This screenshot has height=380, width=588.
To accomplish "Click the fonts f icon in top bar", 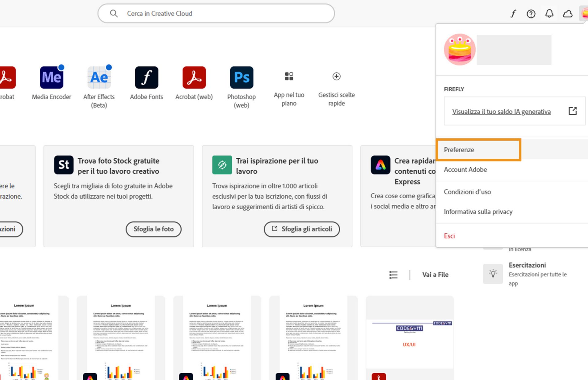I will coord(513,14).
